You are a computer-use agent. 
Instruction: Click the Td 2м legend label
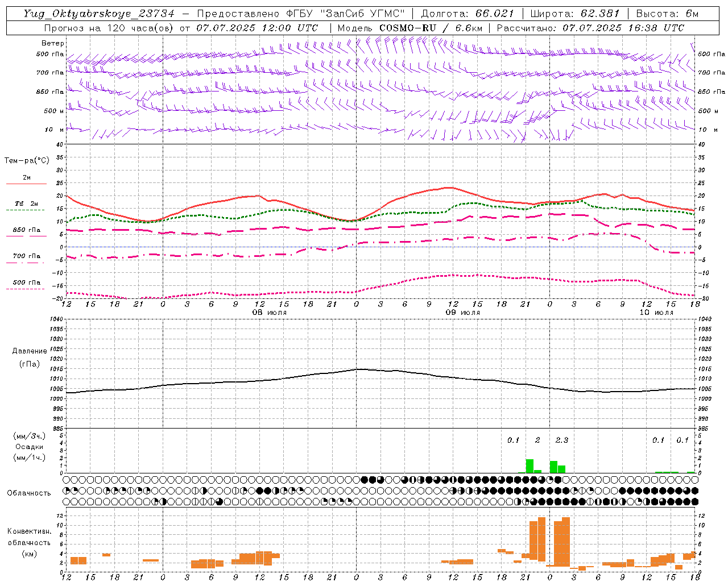26,203
